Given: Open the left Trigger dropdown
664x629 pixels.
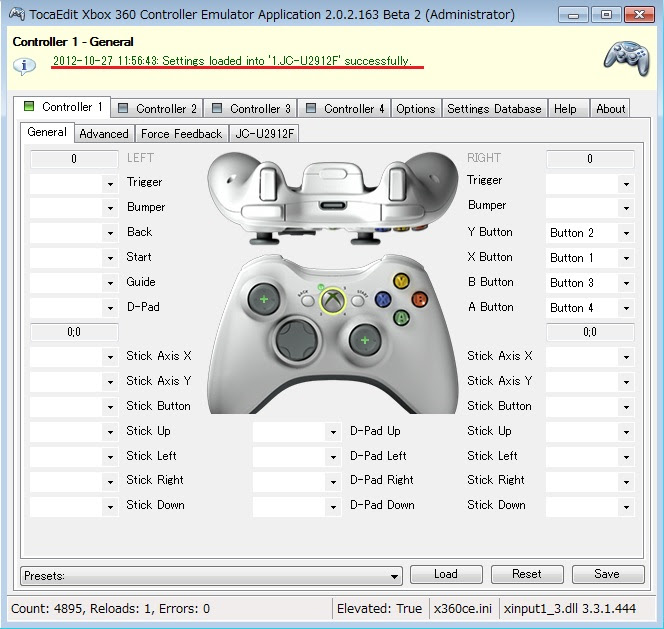Looking at the screenshot, I should point(74,183).
